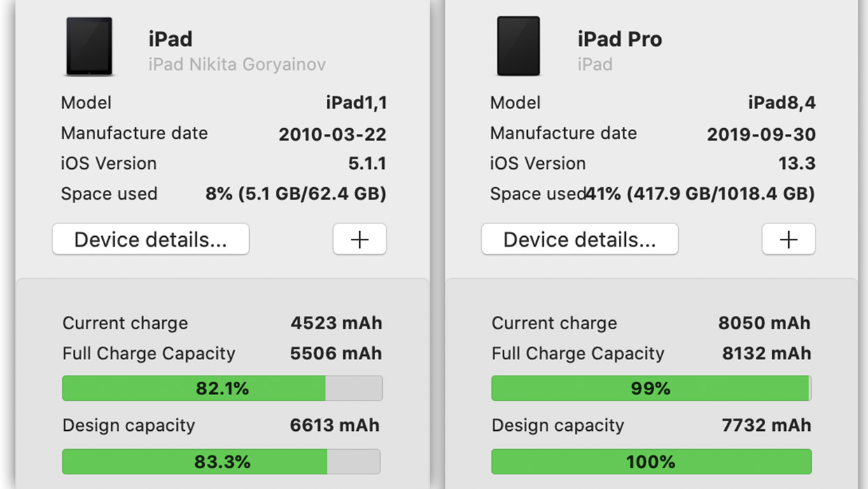Click the 83.3% design capacity bar

click(x=221, y=462)
